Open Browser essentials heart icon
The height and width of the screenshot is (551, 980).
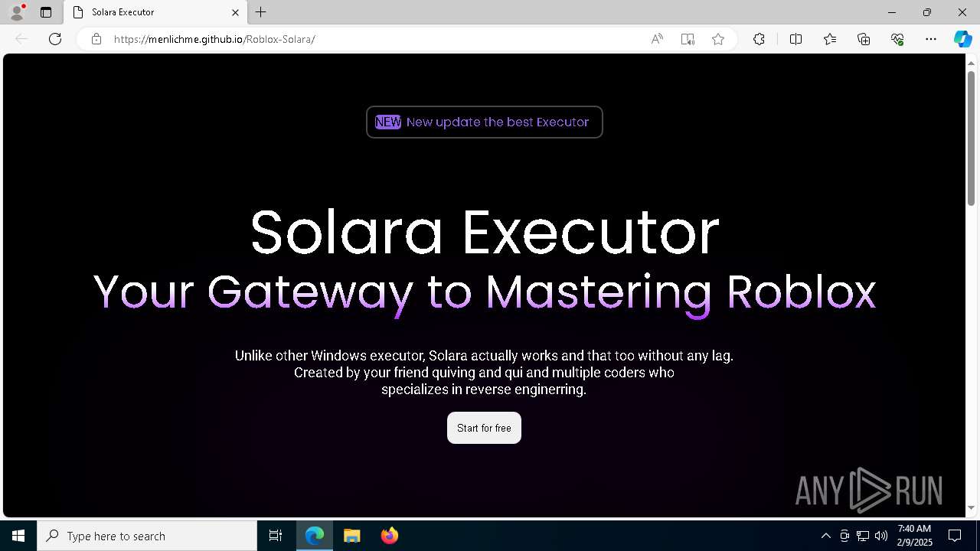(897, 39)
